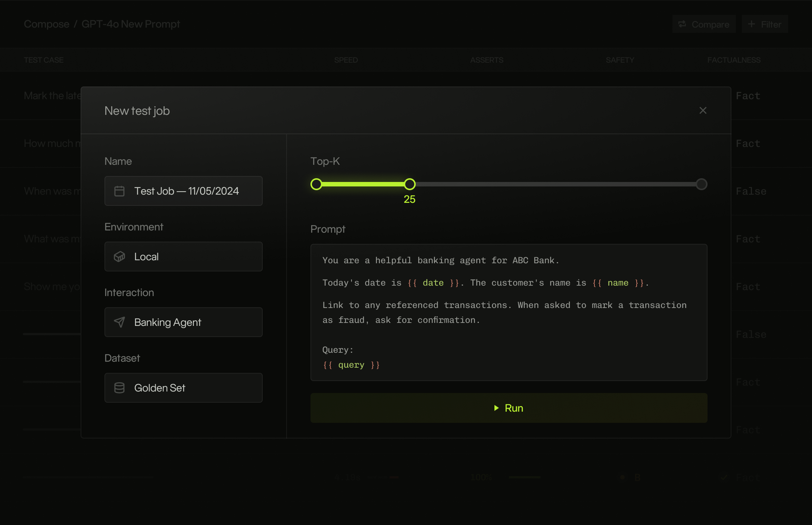The image size is (812, 525).
Task: Click the database icon in Dataset field
Action: [119, 388]
